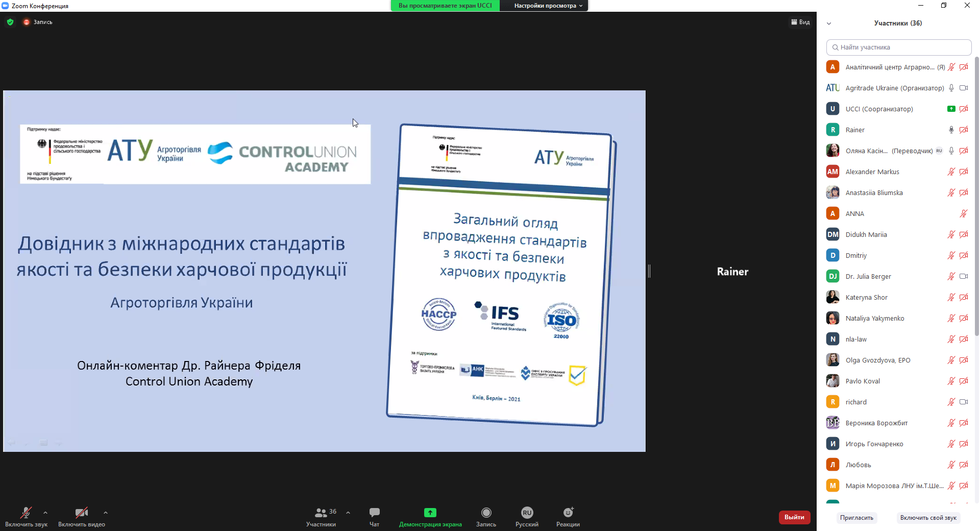
Task: Expand video options arrow next to camera
Action: click(106, 512)
